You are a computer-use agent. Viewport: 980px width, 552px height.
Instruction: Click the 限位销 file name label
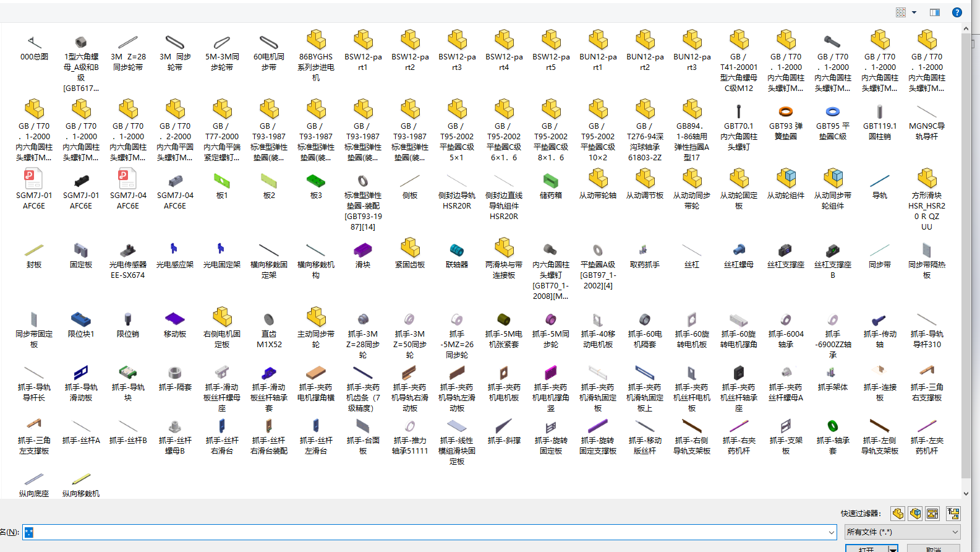(128, 334)
